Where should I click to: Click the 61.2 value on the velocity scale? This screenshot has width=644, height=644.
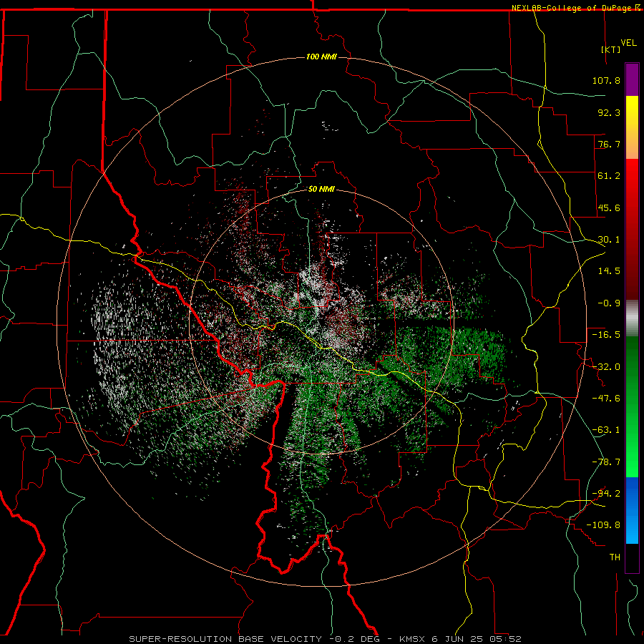click(x=609, y=176)
